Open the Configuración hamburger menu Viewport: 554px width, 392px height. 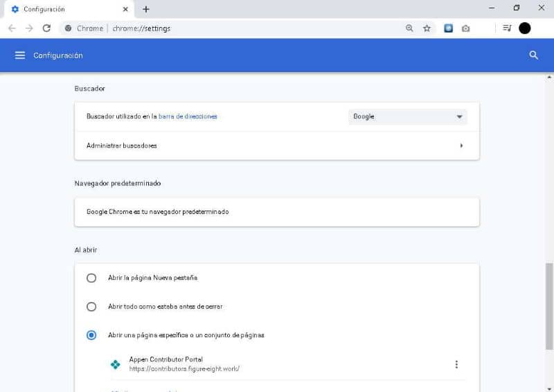tap(19, 55)
